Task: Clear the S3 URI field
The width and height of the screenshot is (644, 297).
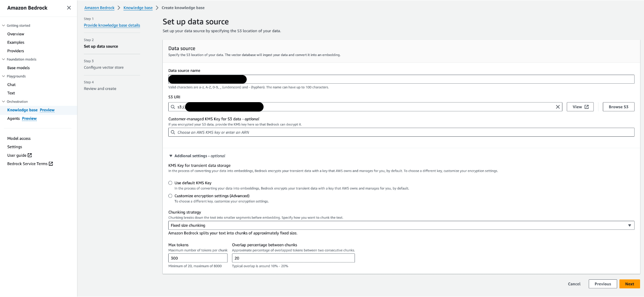Action: tap(558, 107)
